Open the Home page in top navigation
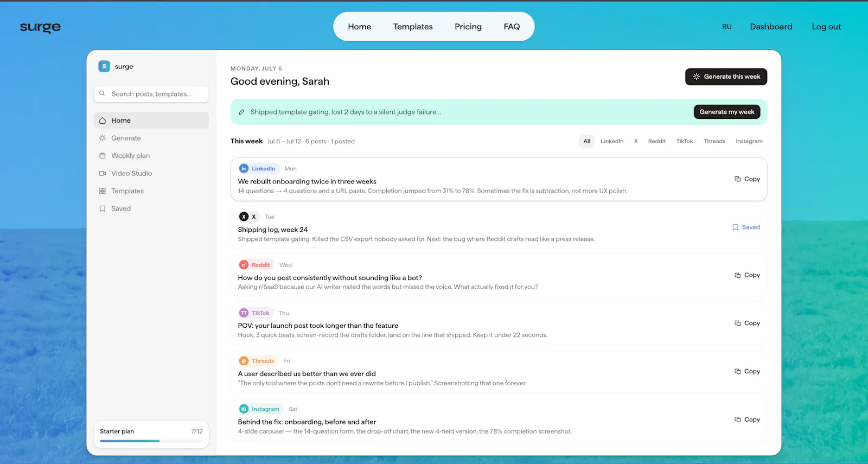The height and width of the screenshot is (464, 868). (360, 27)
